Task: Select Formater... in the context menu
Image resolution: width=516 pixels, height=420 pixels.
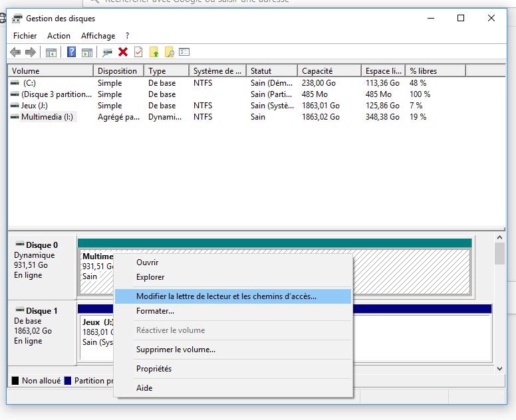Action: coord(155,311)
